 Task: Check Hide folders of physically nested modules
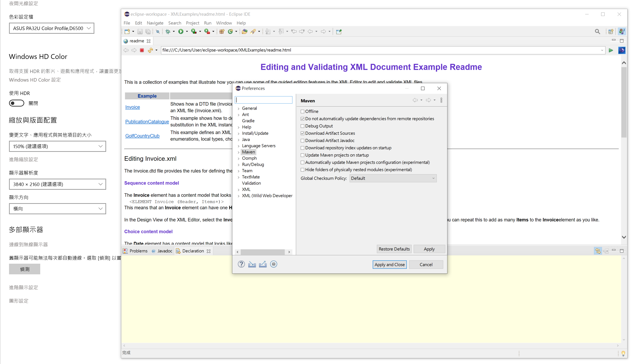pos(302,170)
